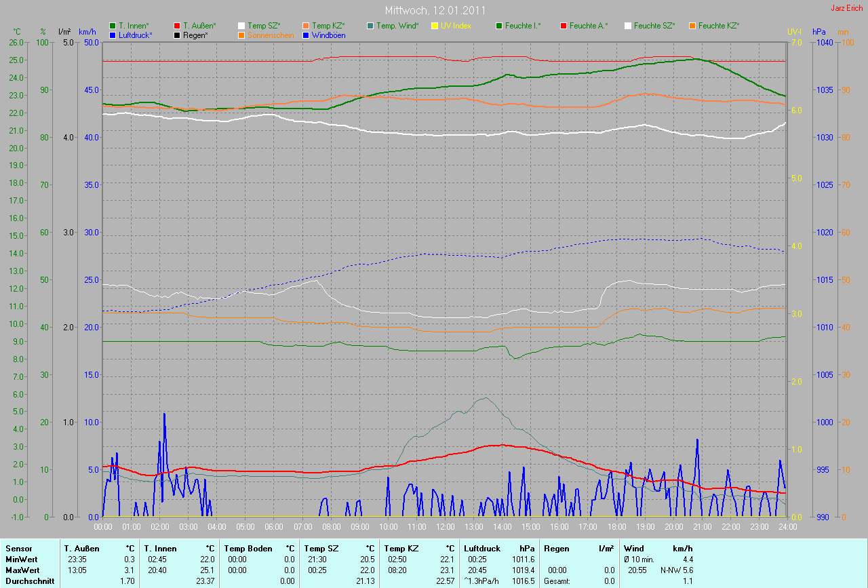Select the Luftdruck column header in table
The image size is (868, 588).
click(x=482, y=548)
